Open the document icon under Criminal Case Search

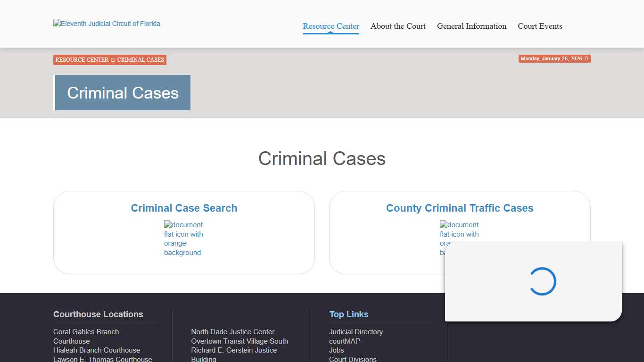coord(183,238)
